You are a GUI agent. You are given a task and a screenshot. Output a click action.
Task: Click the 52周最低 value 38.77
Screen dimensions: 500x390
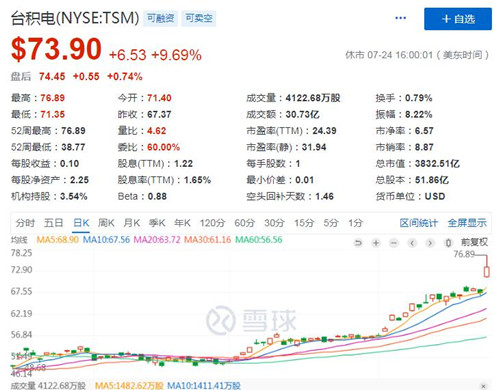pos(73,147)
